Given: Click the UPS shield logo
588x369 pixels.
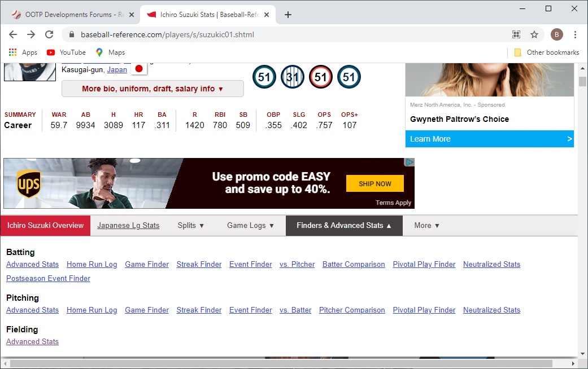Looking at the screenshot, I should click(x=29, y=184).
